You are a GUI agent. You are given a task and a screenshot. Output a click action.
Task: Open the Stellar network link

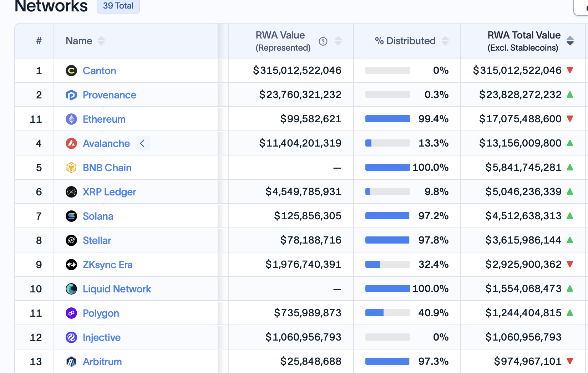tap(97, 240)
